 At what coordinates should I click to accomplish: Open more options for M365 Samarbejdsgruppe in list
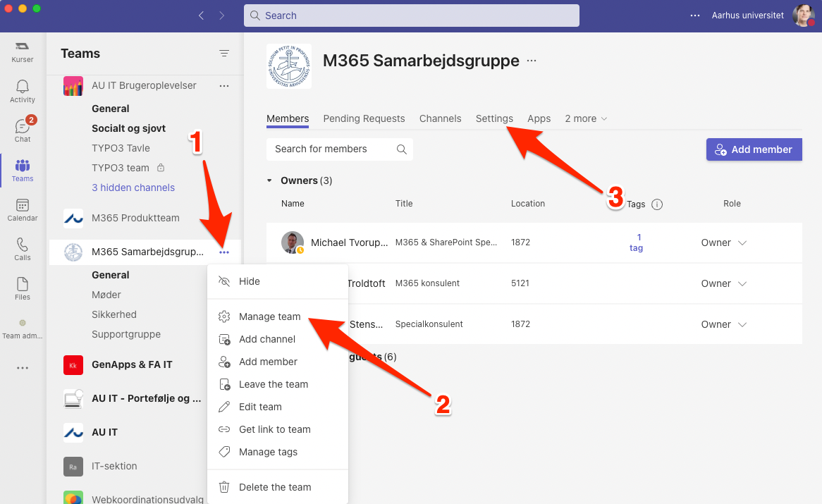point(224,252)
